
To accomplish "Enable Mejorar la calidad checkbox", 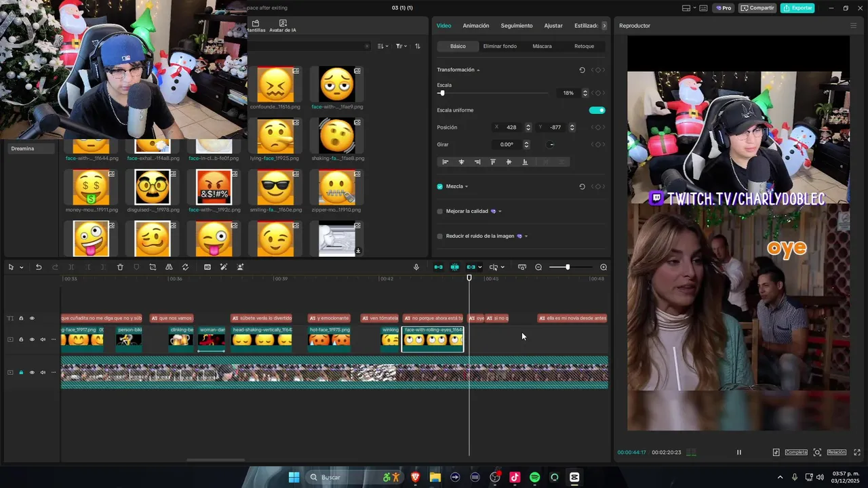I will (x=440, y=211).
